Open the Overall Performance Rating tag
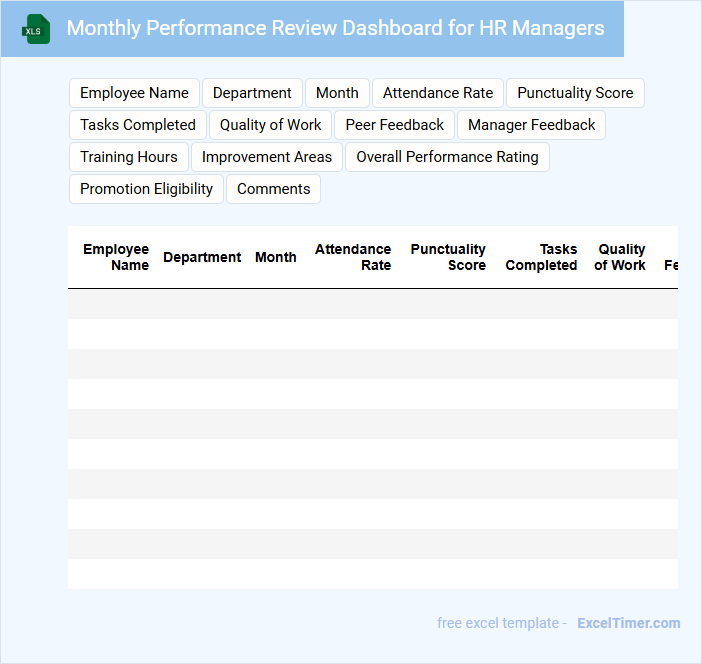This screenshot has height=664, width=702. [447, 157]
